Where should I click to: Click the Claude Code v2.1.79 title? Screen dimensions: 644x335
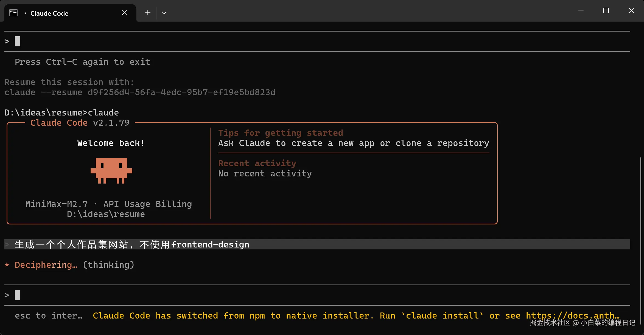pos(80,123)
